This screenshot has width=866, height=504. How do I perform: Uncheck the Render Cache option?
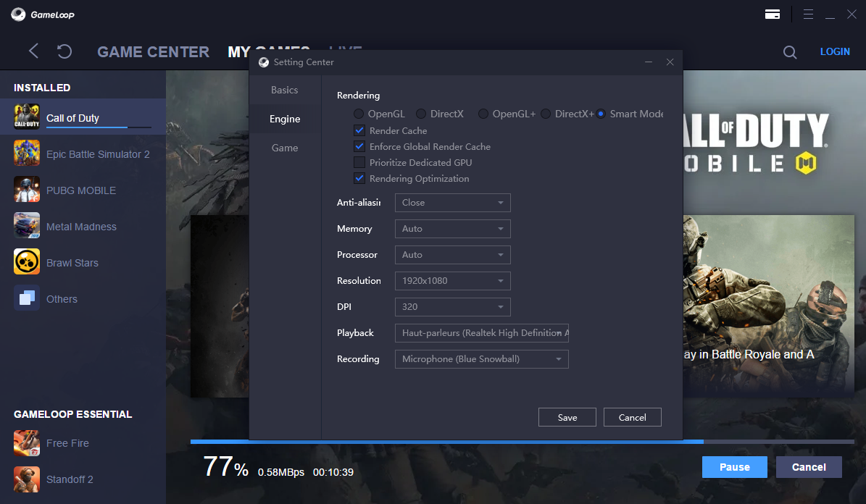click(x=359, y=130)
